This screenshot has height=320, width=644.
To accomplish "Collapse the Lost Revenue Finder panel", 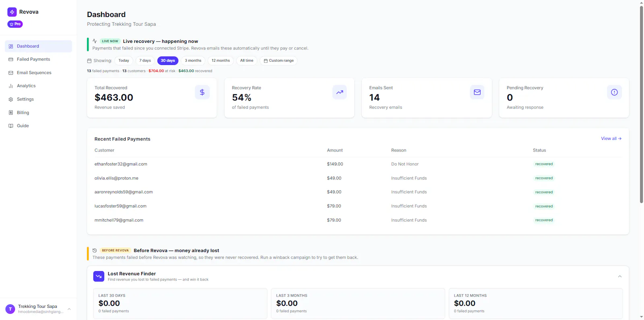I will (x=620, y=276).
